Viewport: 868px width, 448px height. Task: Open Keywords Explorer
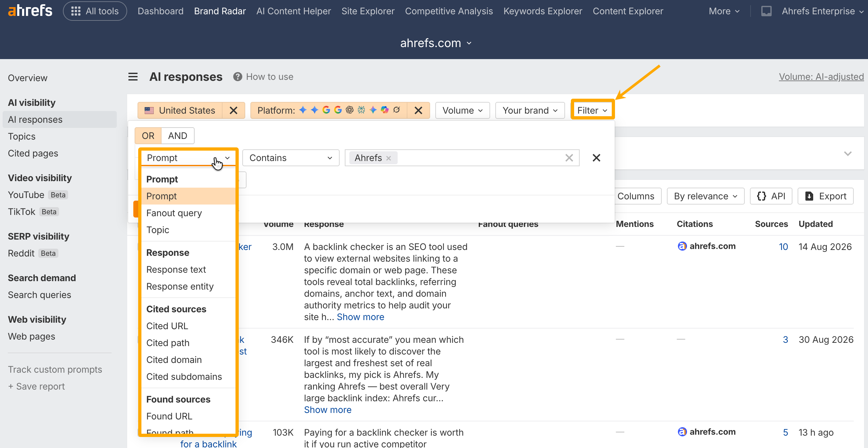tap(542, 11)
